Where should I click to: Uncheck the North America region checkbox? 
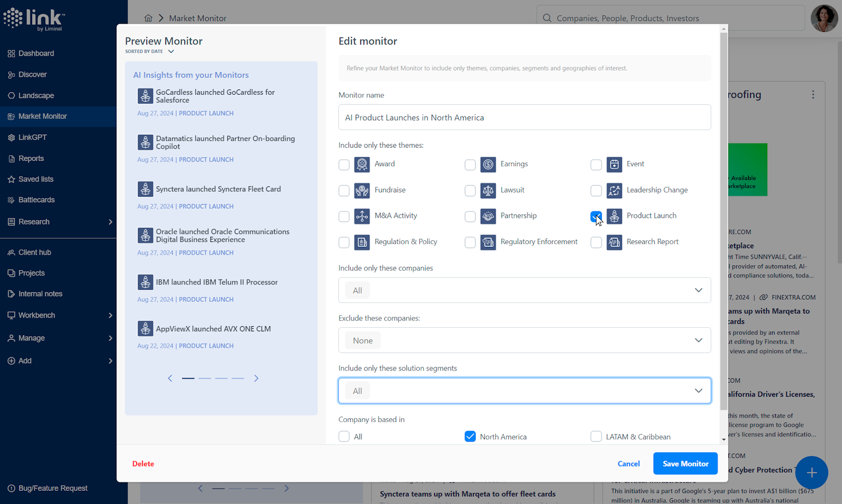click(x=470, y=437)
